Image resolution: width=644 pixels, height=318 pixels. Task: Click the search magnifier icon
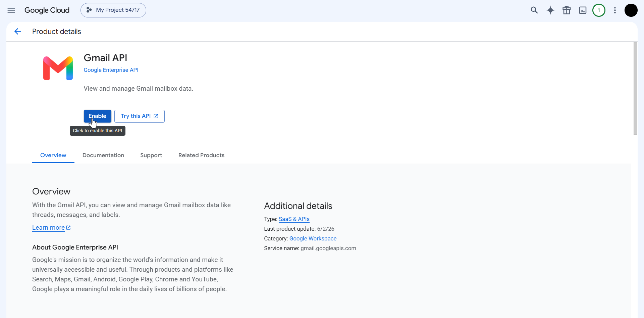[x=534, y=10]
